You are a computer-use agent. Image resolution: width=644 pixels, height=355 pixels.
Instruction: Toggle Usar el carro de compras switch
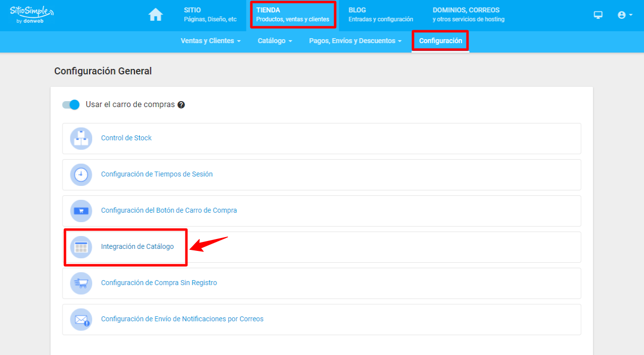(71, 105)
